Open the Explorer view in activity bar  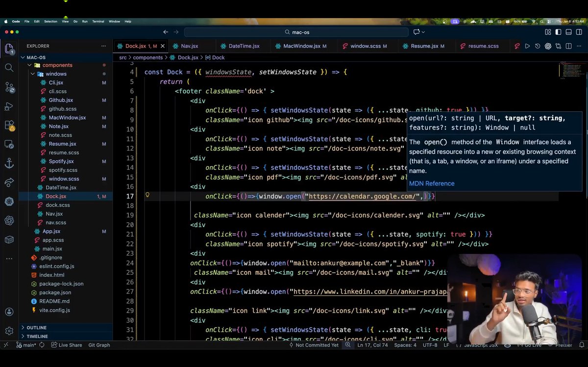tap(9, 49)
